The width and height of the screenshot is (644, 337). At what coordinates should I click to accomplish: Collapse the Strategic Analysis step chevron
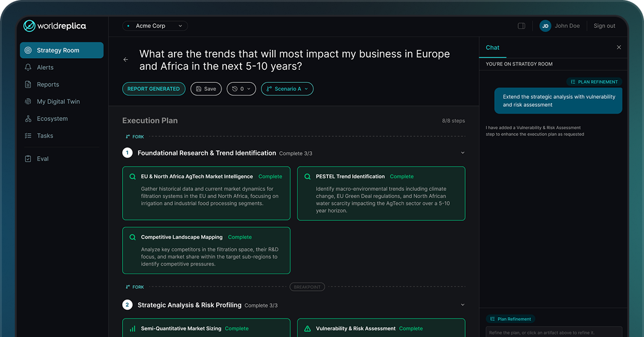tap(463, 305)
